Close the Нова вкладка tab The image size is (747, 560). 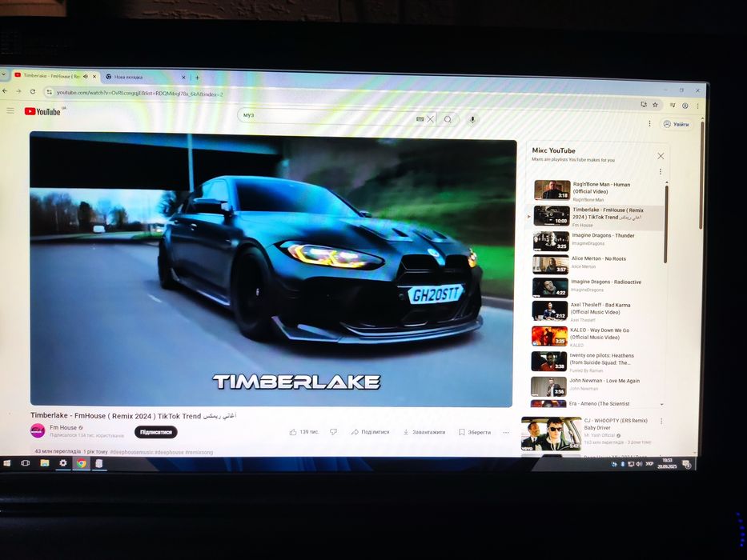[x=183, y=77]
